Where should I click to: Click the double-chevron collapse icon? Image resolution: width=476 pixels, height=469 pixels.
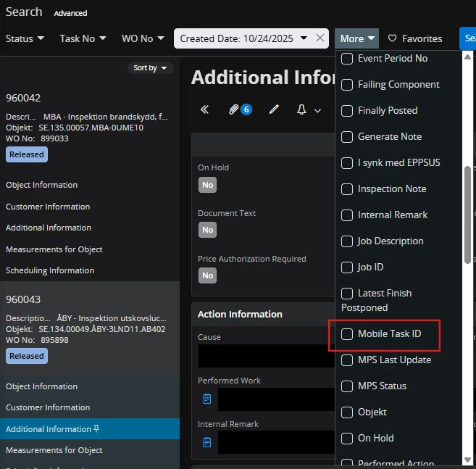[x=204, y=109]
